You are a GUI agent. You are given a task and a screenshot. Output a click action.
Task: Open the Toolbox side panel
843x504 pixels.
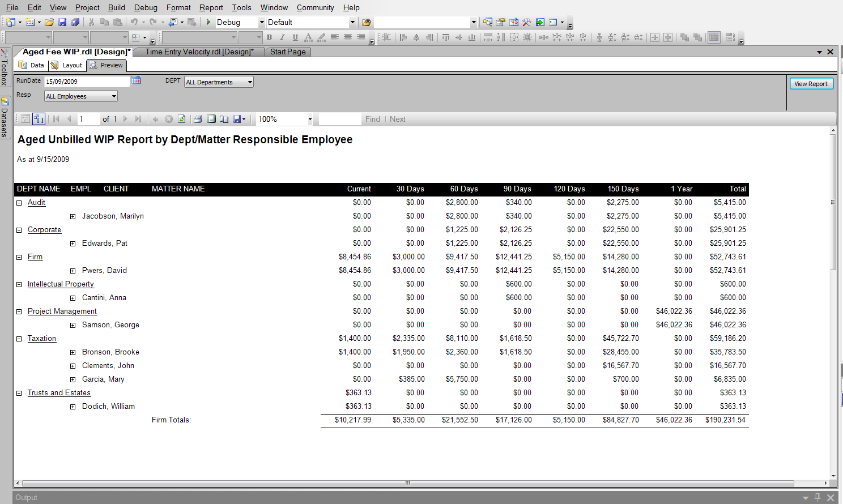coord(4,67)
